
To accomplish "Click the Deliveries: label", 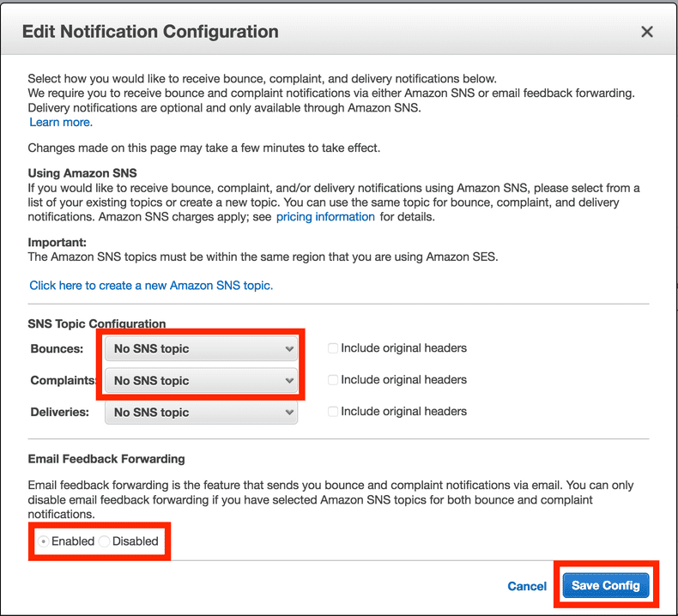I will pos(60,412).
